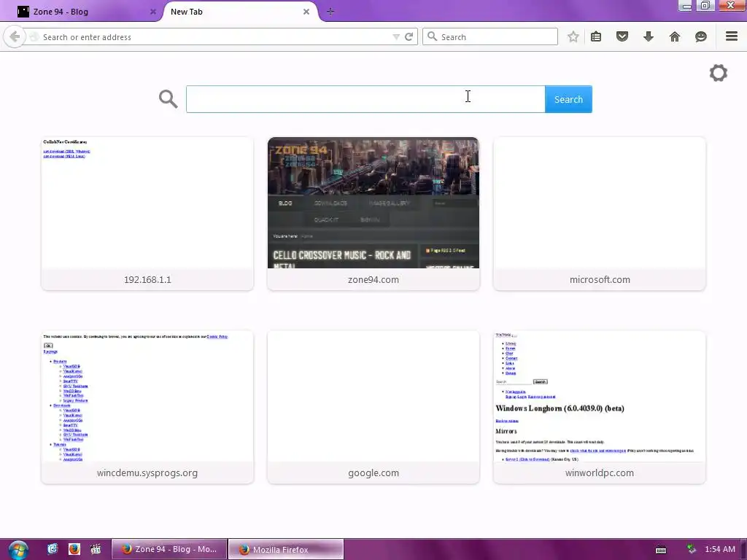Open the on-screen keyboard tray icon
747x560 pixels.
point(661,550)
